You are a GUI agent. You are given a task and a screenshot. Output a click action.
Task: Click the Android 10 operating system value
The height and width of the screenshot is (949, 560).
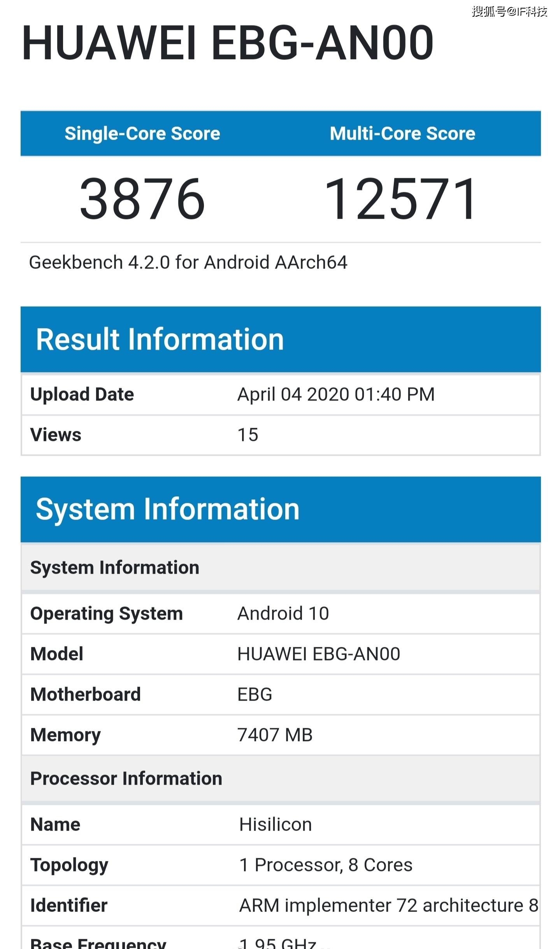(x=283, y=613)
